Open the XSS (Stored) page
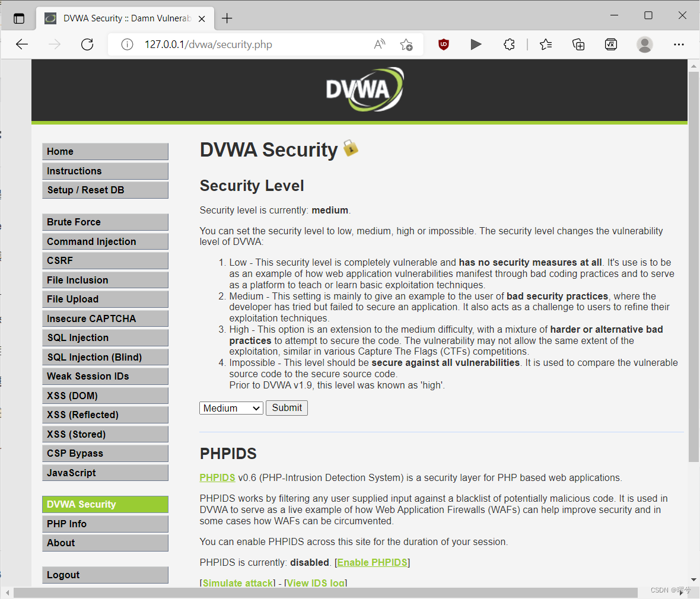 (x=106, y=434)
